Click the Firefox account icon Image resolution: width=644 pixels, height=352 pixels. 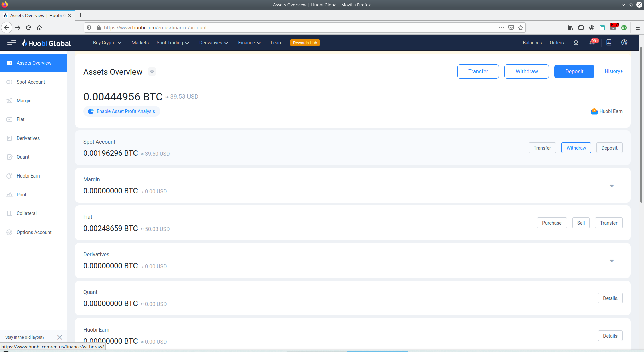(592, 28)
